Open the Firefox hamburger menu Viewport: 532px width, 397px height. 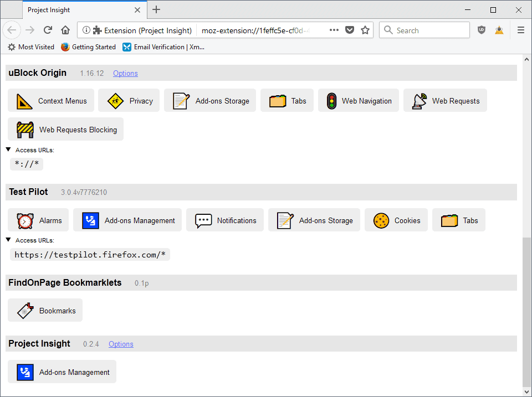(521, 30)
